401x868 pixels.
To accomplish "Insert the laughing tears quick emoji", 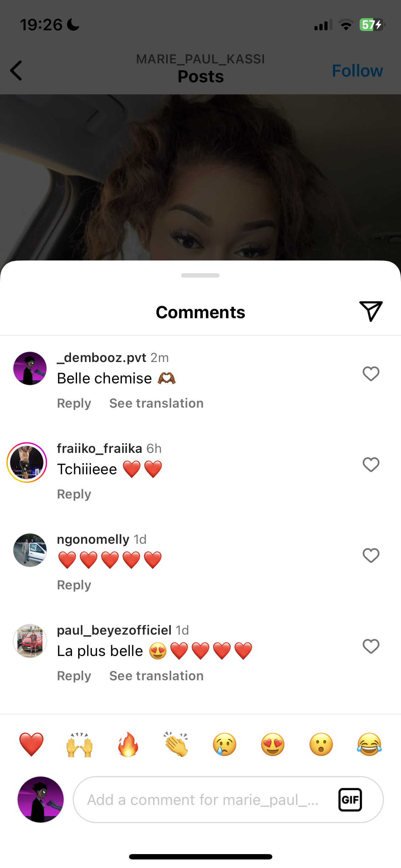I will click(369, 744).
